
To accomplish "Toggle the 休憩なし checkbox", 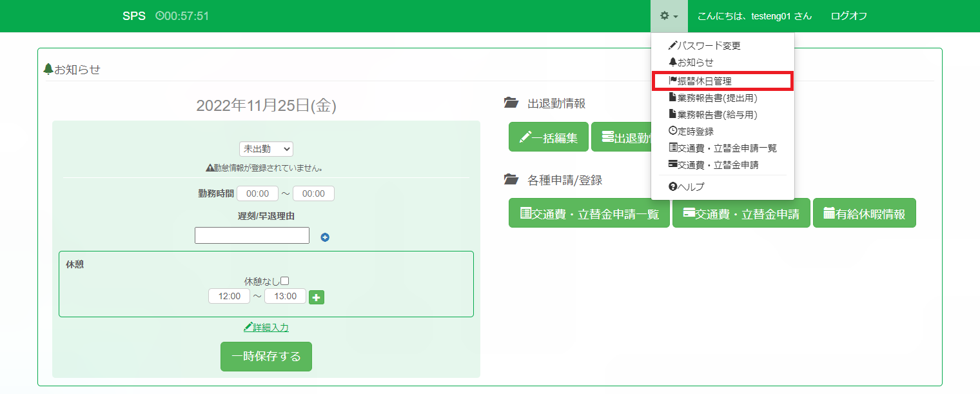I will (284, 281).
